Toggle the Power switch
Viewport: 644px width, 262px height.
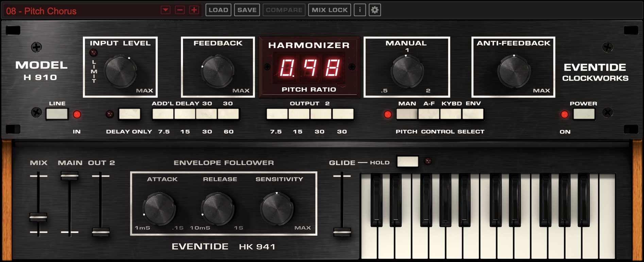click(583, 114)
